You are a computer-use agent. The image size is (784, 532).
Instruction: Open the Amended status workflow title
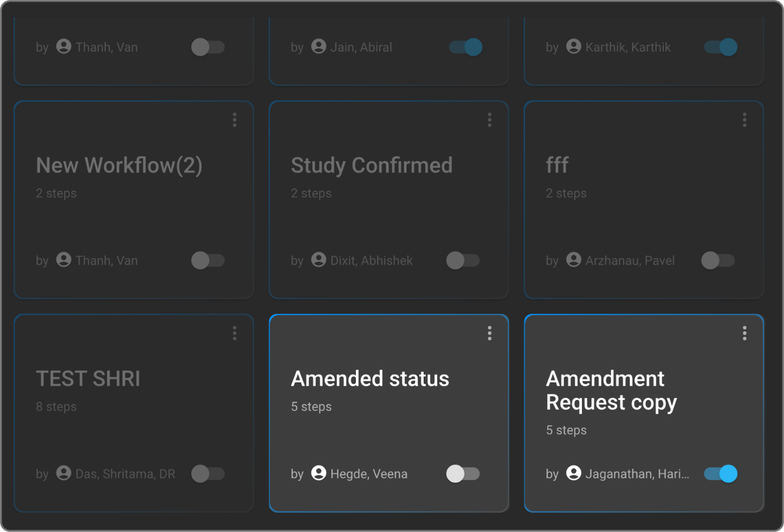(x=370, y=379)
